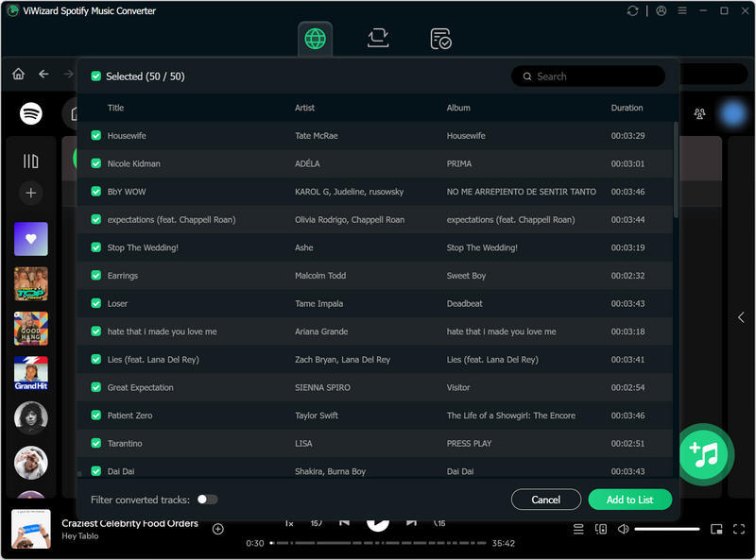Toggle the Selected (50 / 50) select-all checkbox
756x560 pixels.
coord(96,76)
